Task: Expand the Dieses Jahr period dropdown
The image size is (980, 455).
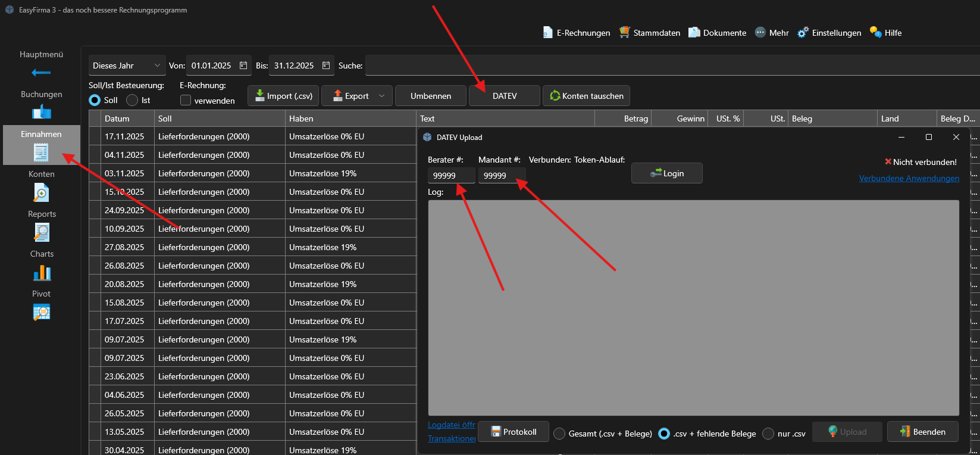Action: 157,66
